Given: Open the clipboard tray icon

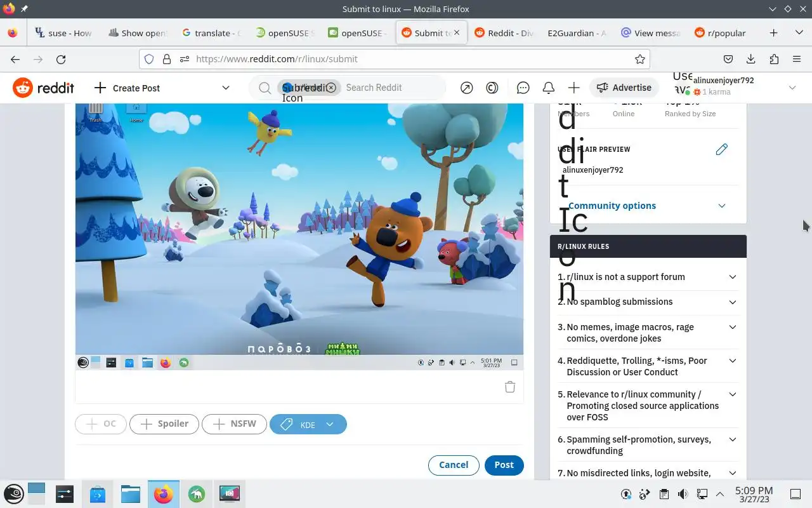Looking at the screenshot, I should [664, 494].
